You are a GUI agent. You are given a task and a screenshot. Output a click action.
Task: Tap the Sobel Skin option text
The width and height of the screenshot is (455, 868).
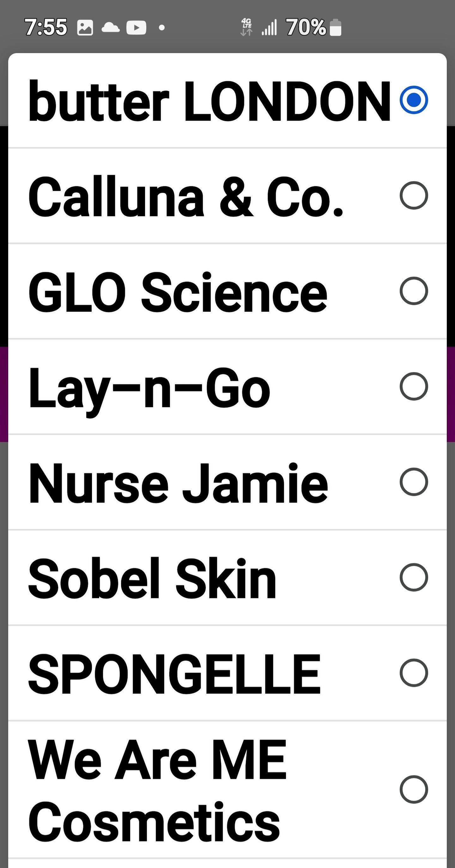tap(152, 578)
